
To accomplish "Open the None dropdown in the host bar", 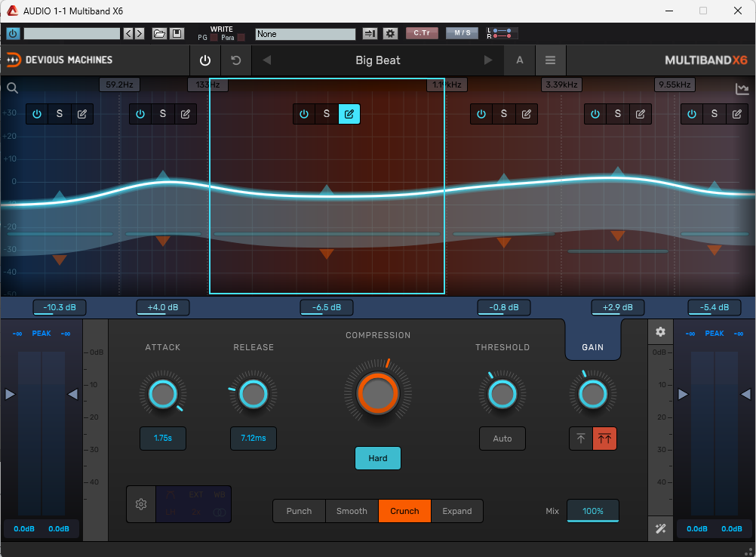I will [x=306, y=34].
